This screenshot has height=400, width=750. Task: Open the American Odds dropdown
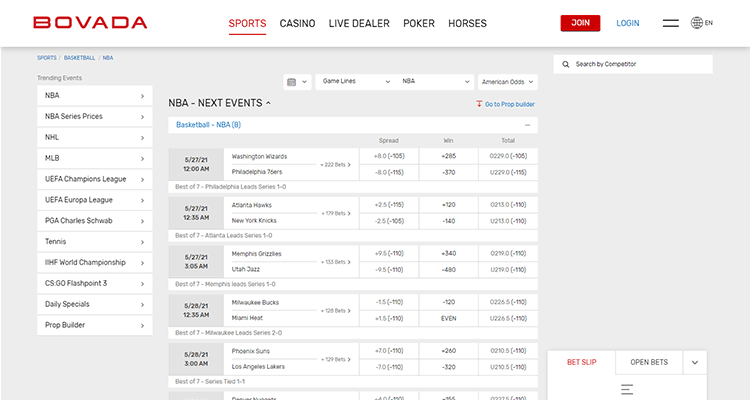coord(507,82)
